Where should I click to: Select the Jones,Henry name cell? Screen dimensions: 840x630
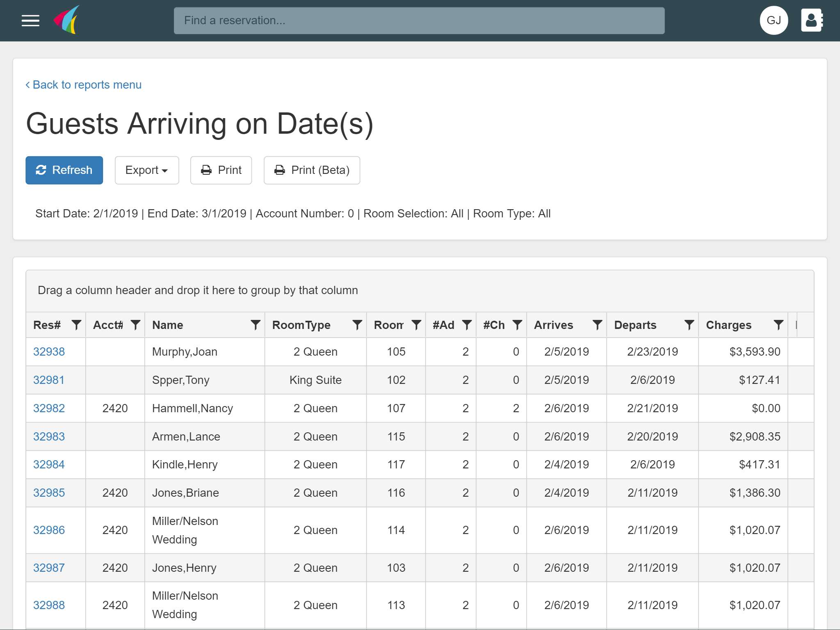point(205,568)
